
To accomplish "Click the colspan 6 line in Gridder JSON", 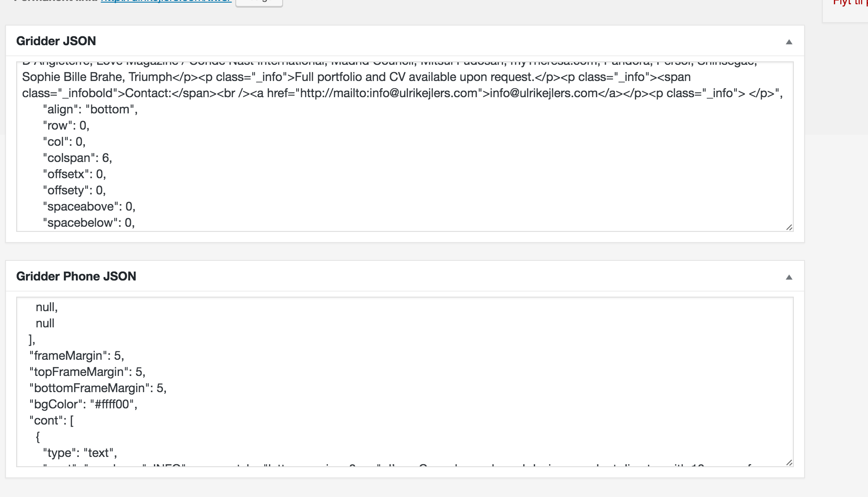I will click(77, 158).
